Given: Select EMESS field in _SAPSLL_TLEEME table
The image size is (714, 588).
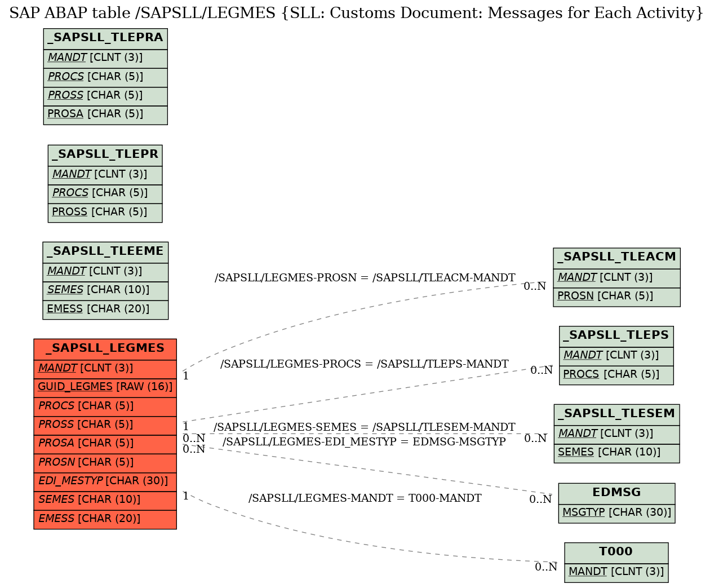Looking at the screenshot, I should (105, 310).
